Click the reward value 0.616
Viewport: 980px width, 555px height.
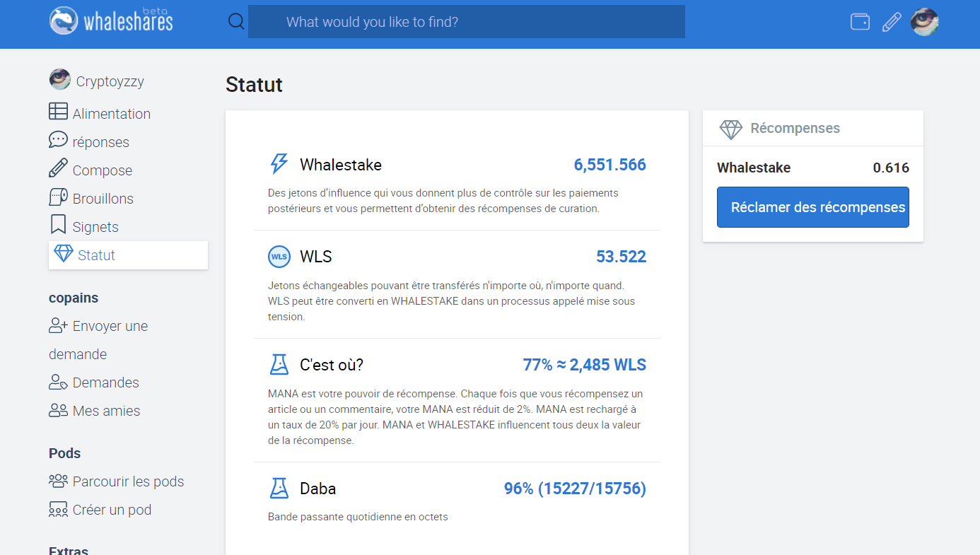pyautogui.click(x=891, y=168)
